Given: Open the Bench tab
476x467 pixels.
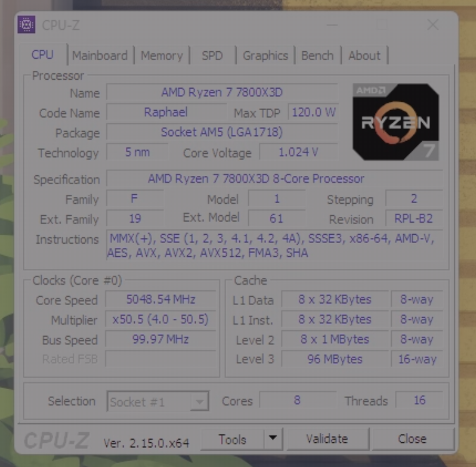Looking at the screenshot, I should pyautogui.click(x=317, y=56).
